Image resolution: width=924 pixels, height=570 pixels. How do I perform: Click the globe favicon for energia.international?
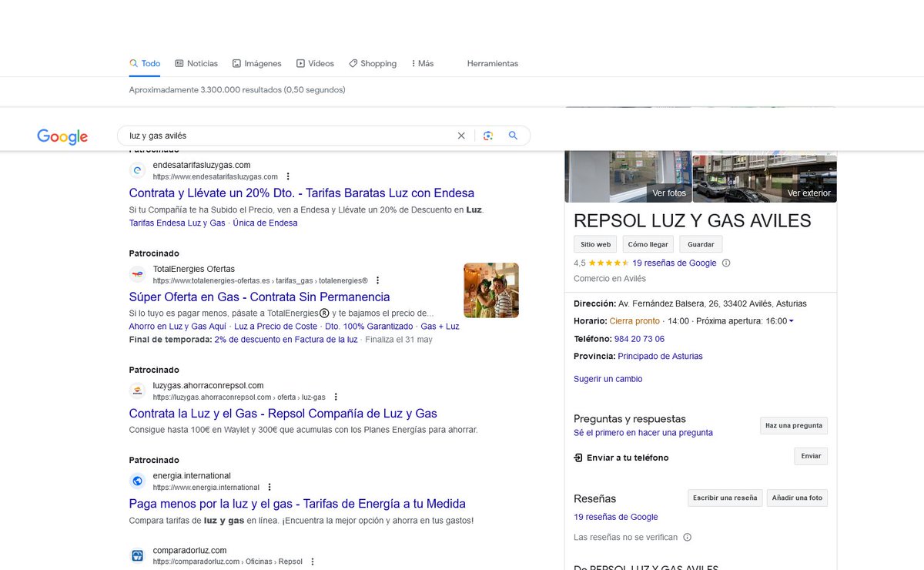tap(137, 481)
